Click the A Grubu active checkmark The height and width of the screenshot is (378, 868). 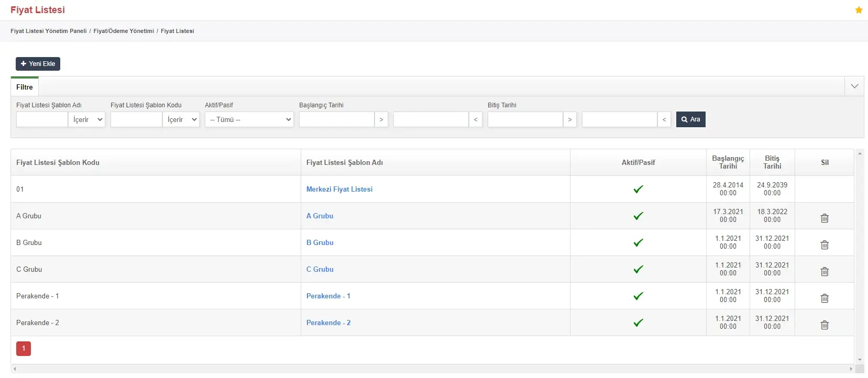tap(638, 216)
